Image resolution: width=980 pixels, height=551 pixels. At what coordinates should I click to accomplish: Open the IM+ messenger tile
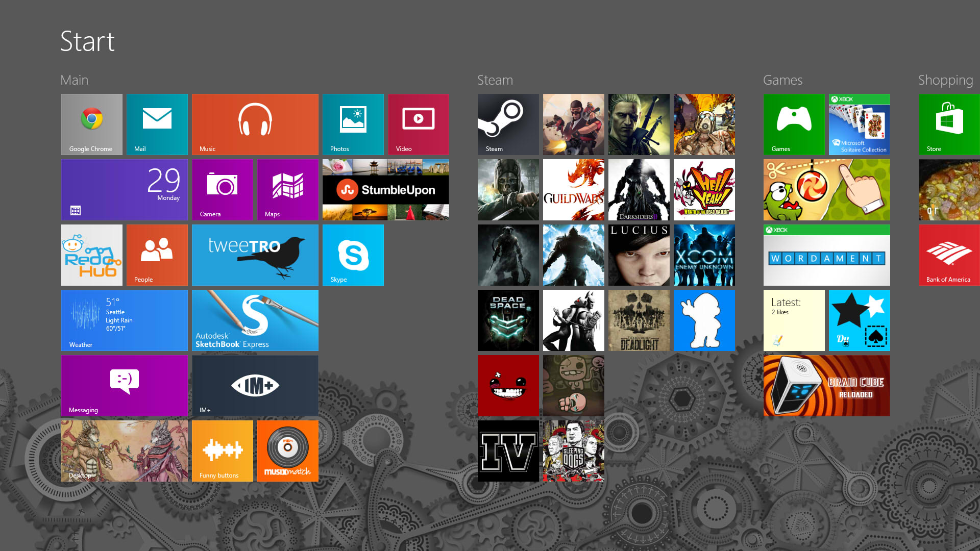pyautogui.click(x=255, y=385)
